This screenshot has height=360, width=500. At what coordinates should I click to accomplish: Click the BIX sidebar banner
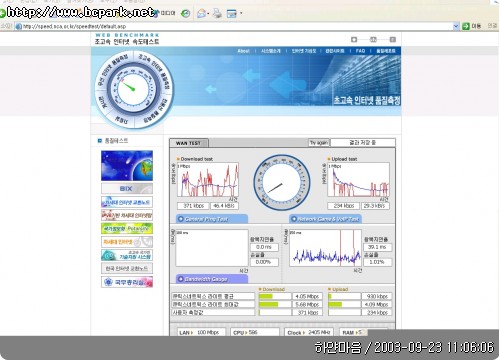pos(127,189)
